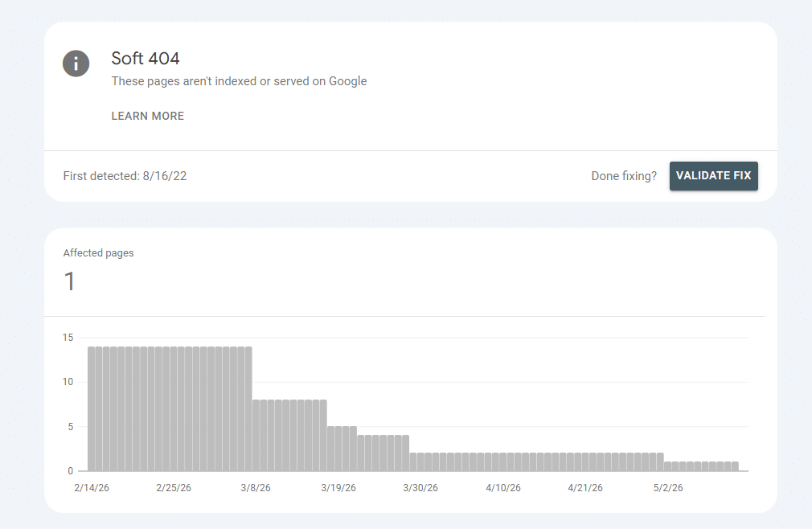Click the chart bar above 2/25/26
812x529 pixels.
pyautogui.click(x=174, y=409)
